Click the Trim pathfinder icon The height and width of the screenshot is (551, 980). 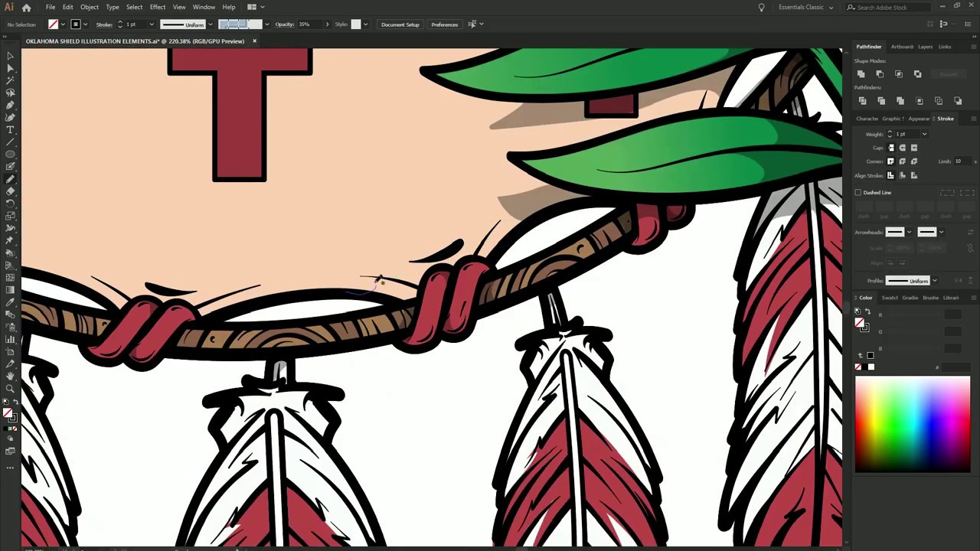tap(881, 101)
